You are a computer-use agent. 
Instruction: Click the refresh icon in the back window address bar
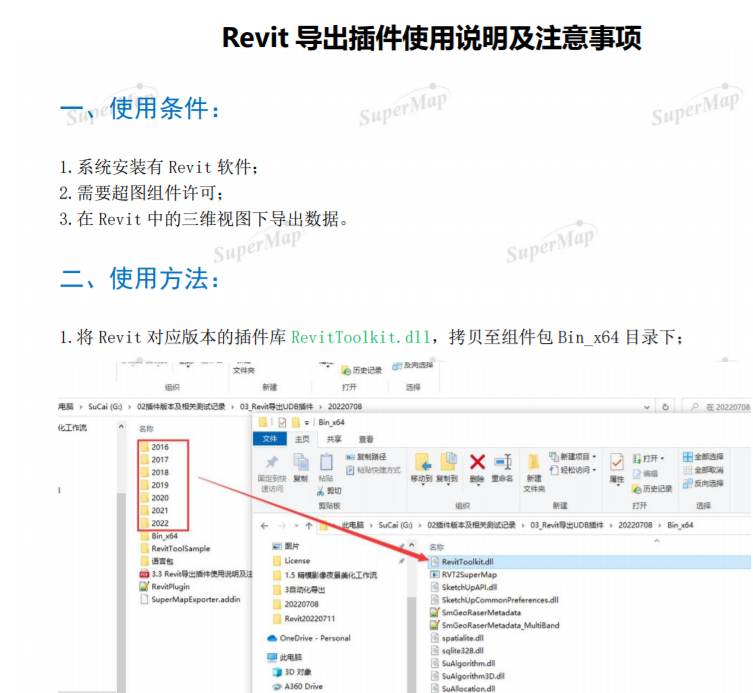click(x=665, y=407)
